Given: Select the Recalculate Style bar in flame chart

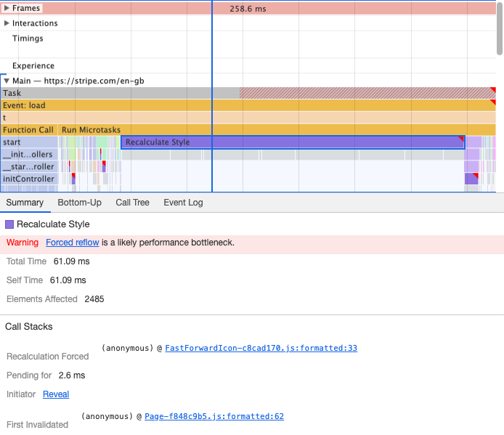Looking at the screenshot, I should point(293,142).
